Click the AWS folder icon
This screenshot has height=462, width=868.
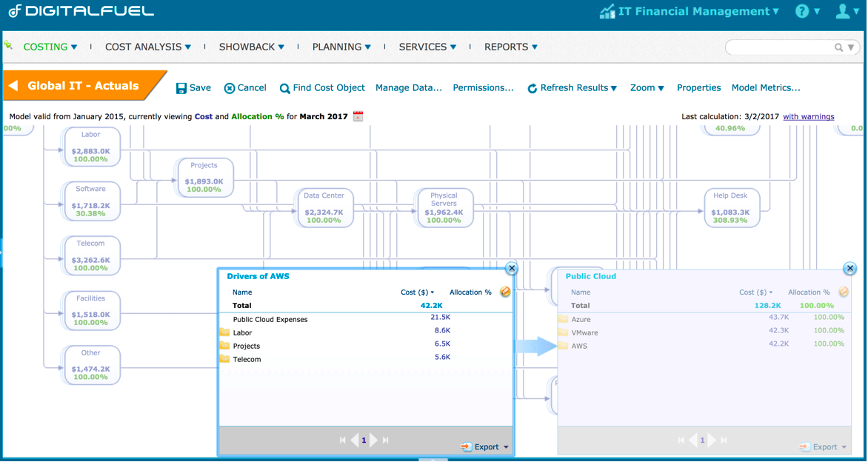pyautogui.click(x=563, y=345)
